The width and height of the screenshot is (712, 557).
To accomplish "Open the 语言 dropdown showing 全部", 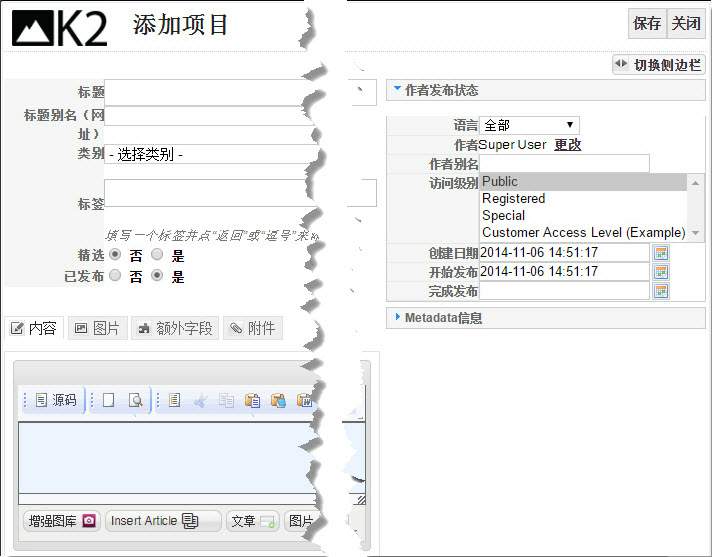I will (529, 125).
